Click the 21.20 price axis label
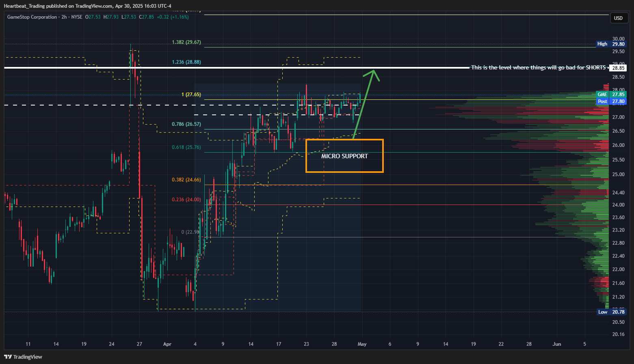 coord(619,297)
